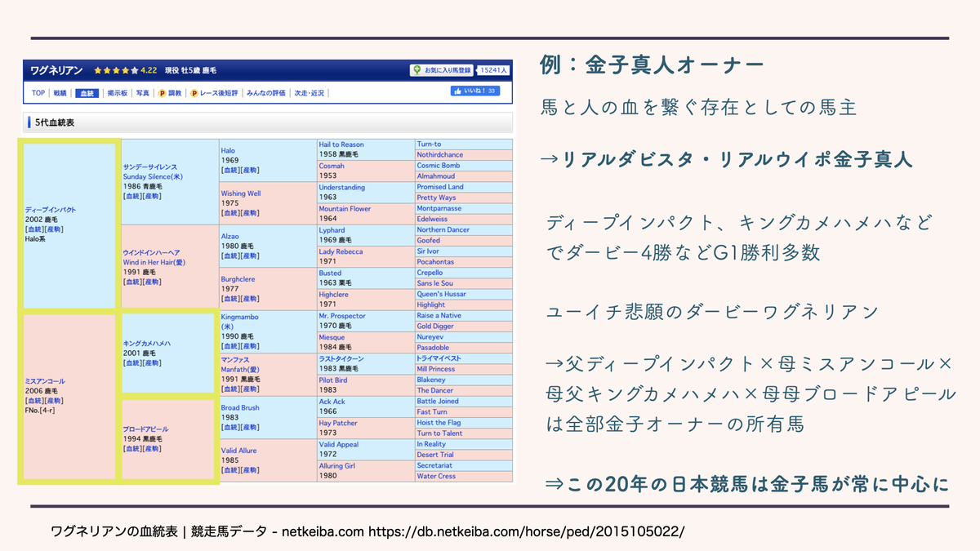
Task: Open the Wishing Well link
Action: (x=241, y=193)
